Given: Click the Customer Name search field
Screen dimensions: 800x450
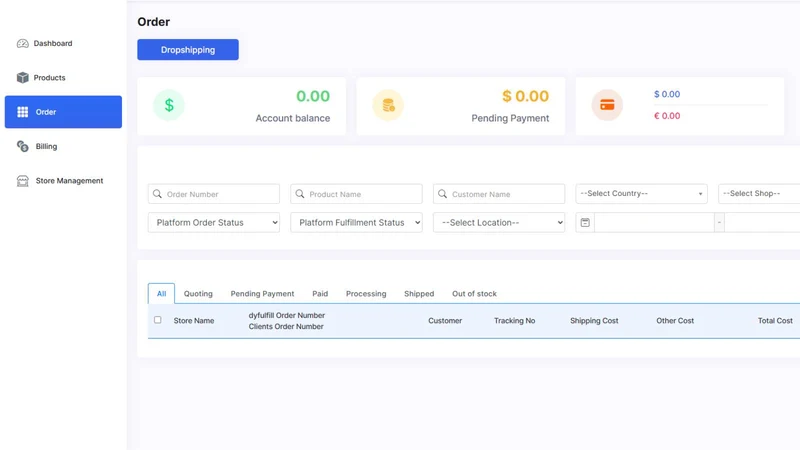Looking at the screenshot, I should tap(499, 194).
